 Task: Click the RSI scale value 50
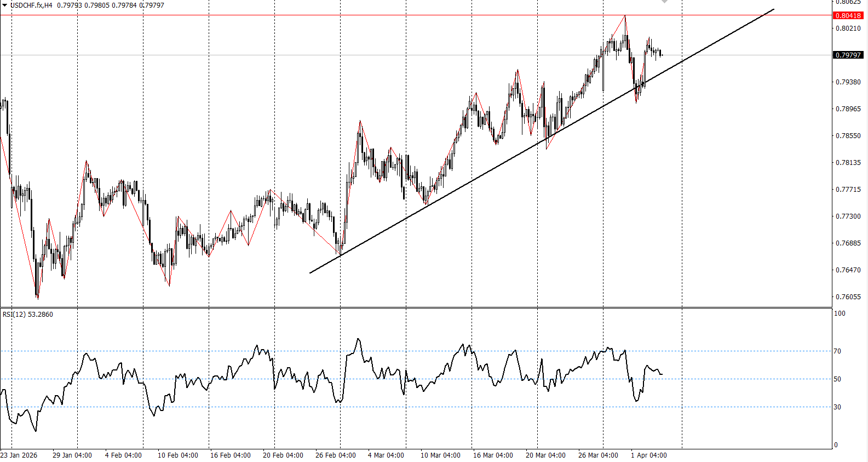[837, 379]
